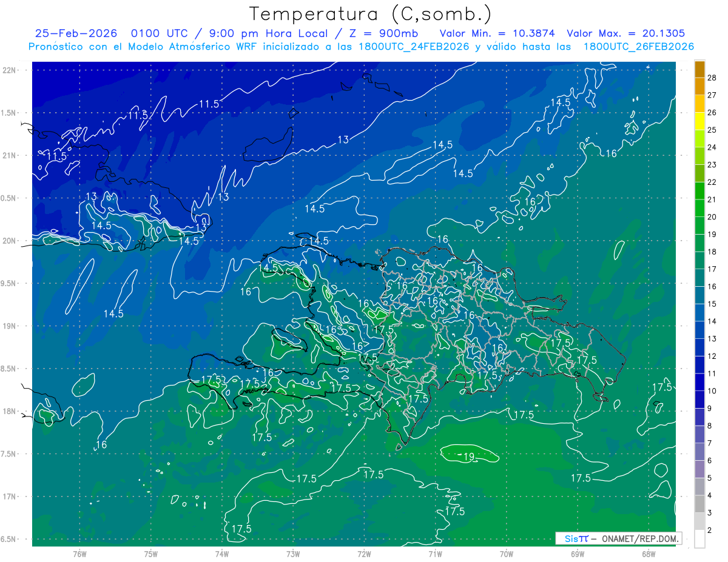This screenshot has width=728, height=562.
Task: Click the "68W" longitude axis label
Action: 649,554
